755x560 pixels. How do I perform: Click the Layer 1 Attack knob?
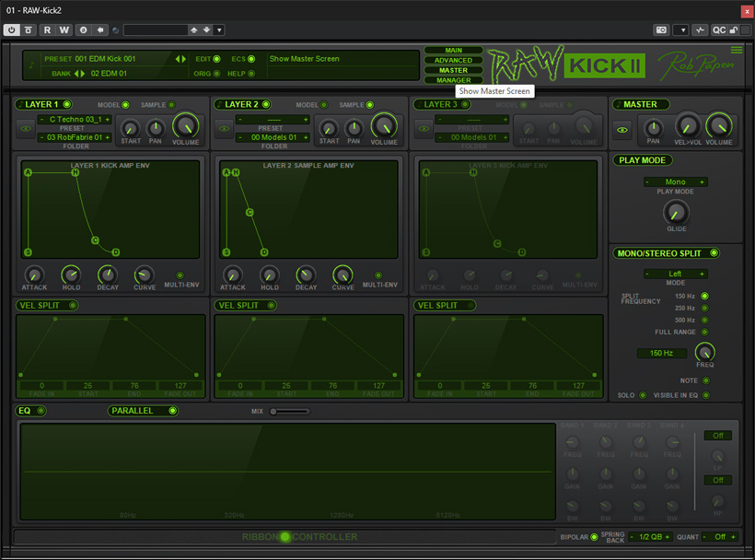34,274
